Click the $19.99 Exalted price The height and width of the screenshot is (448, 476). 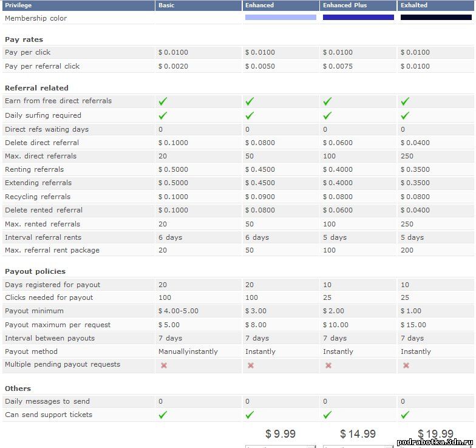435,433
